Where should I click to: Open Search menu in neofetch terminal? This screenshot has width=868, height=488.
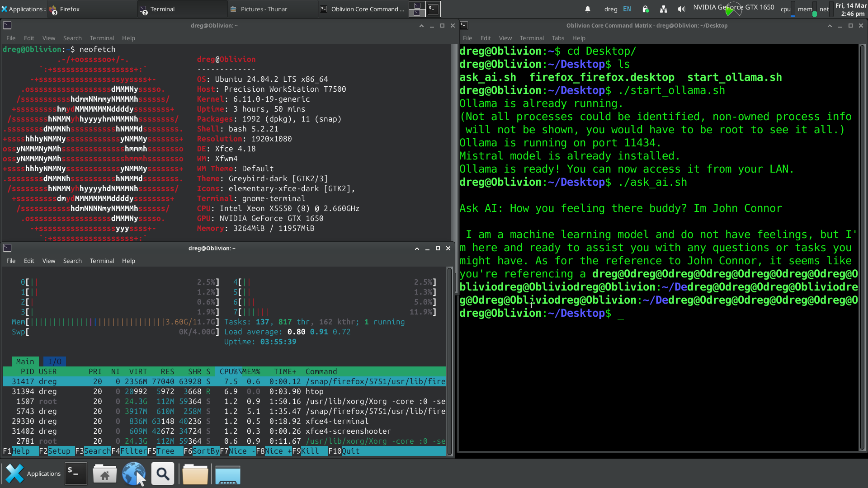click(72, 38)
